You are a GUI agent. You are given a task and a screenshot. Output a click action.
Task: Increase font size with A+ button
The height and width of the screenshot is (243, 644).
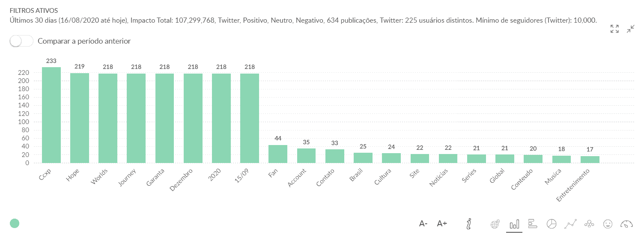tap(442, 223)
